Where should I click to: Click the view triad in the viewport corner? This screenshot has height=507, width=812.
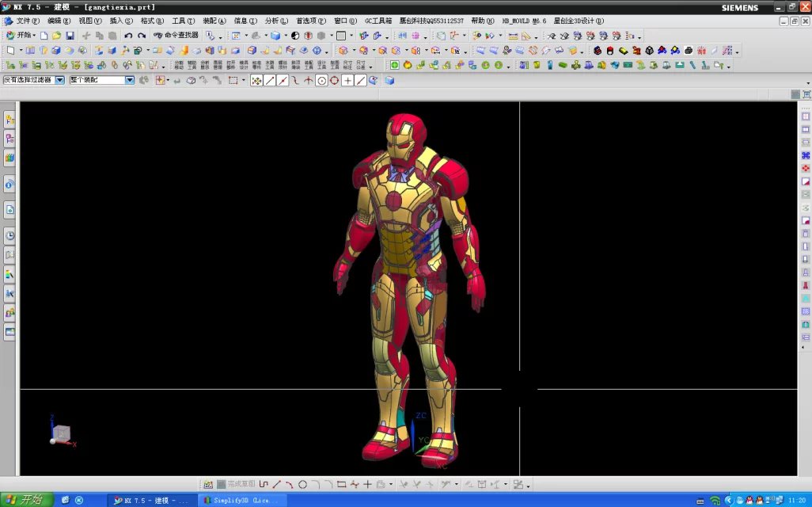(60, 433)
